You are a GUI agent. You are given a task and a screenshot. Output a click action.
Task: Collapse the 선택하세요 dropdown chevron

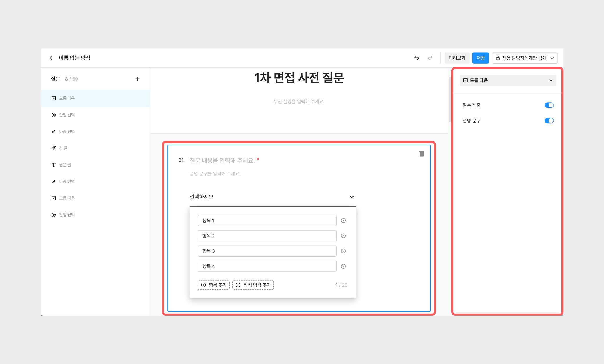click(351, 197)
